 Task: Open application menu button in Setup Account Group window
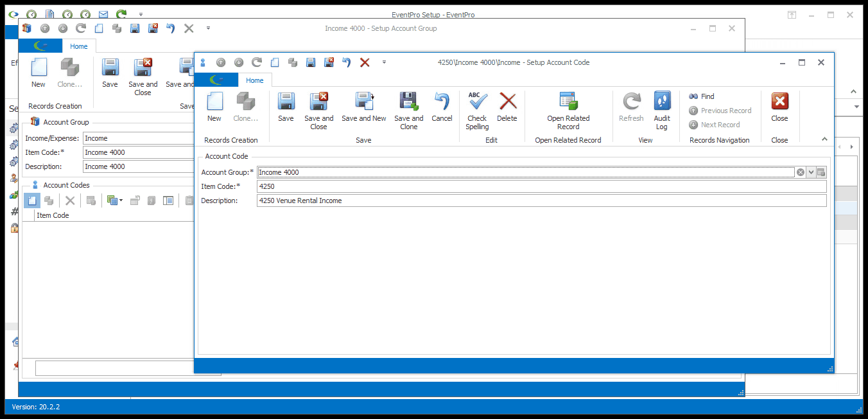tap(40, 46)
